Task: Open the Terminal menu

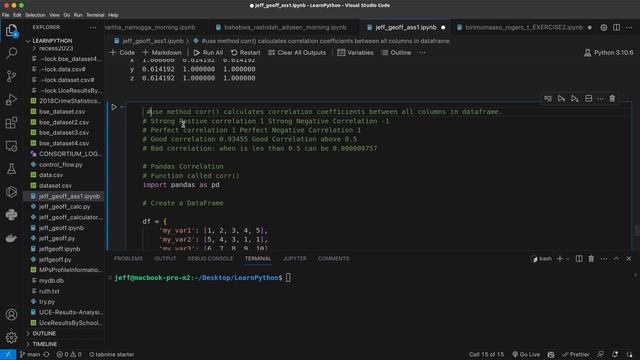Action: (95, 15)
